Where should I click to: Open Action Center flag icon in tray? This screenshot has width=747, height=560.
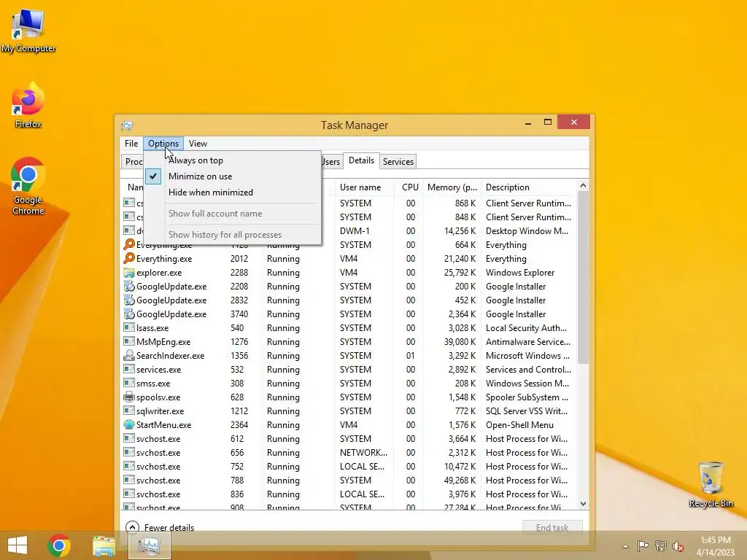pos(643,545)
